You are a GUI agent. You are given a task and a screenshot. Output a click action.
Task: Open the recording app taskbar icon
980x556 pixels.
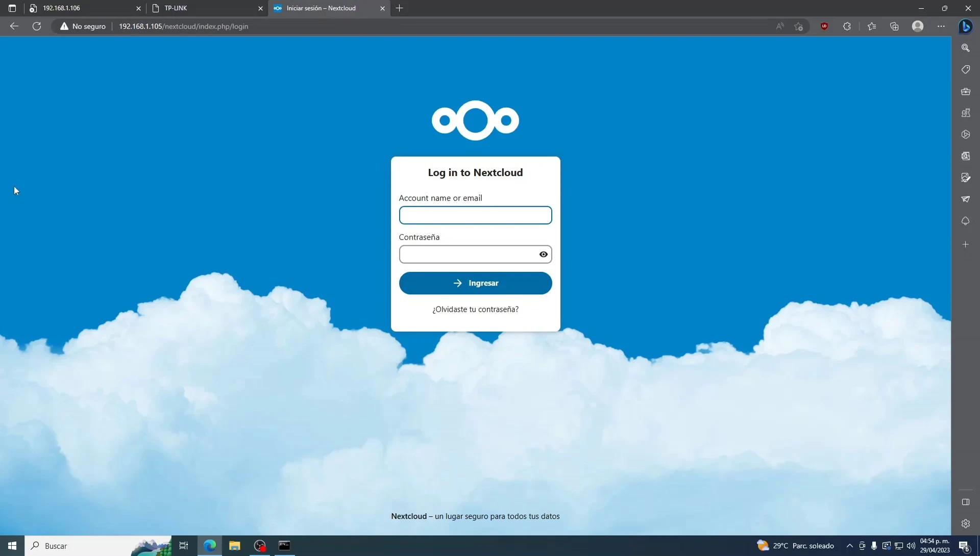point(260,546)
